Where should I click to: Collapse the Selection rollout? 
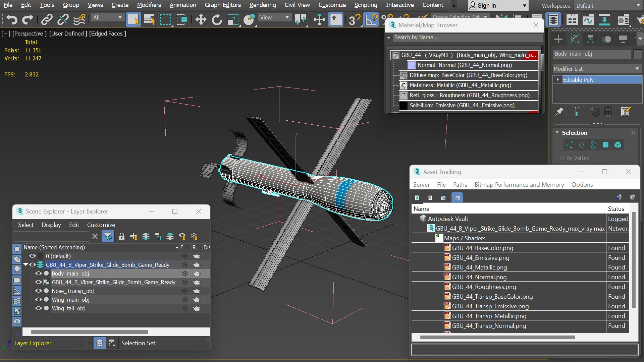[557, 133]
